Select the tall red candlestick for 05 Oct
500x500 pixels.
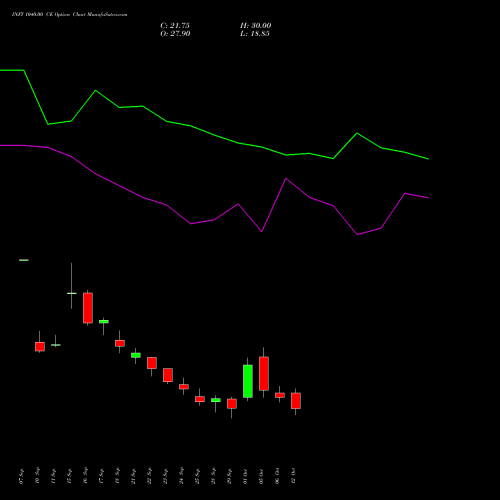pos(264,373)
